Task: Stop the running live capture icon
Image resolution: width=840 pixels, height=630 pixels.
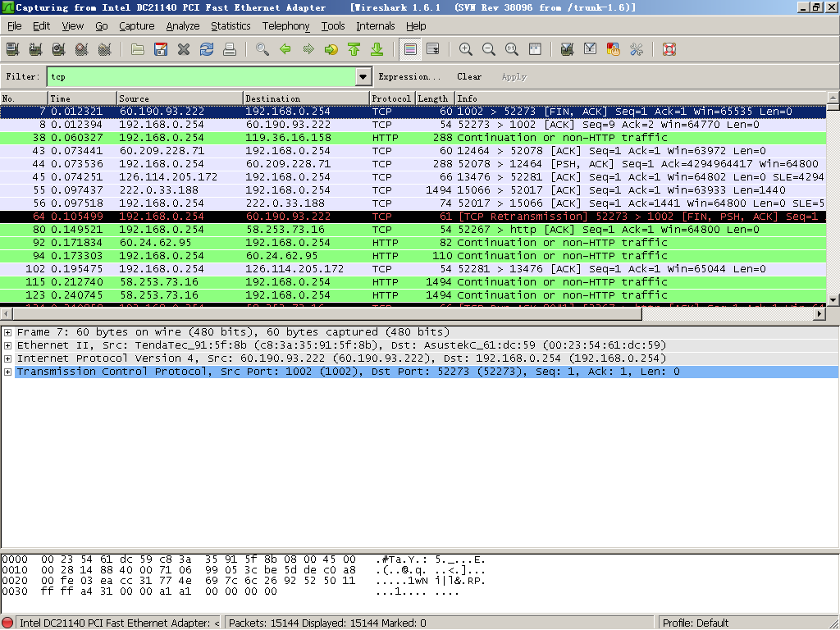Action: click(x=82, y=50)
